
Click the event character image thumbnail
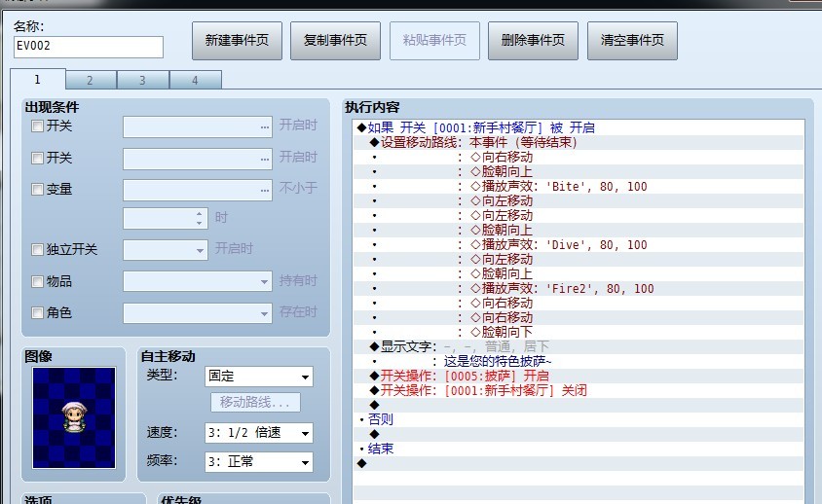pos(74,417)
